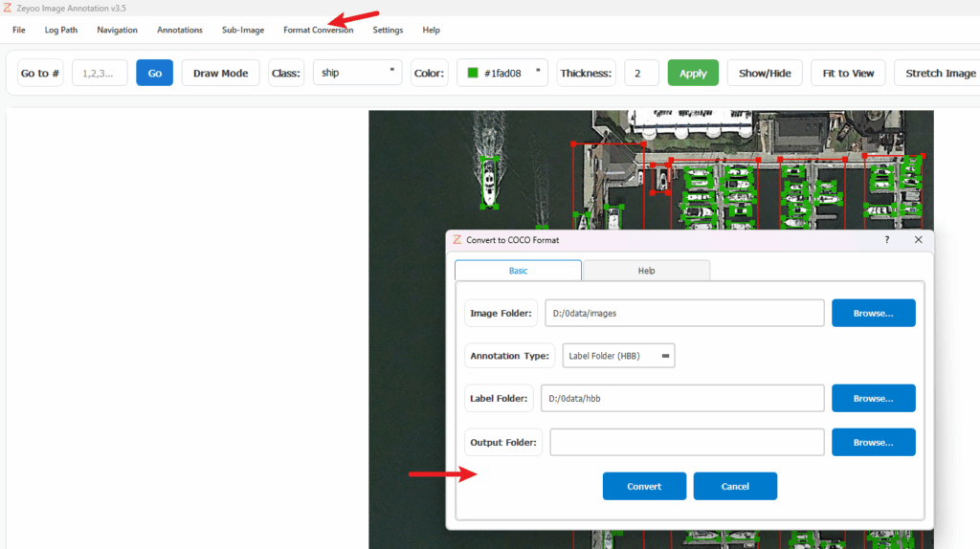Select the large ship annotation in open water
The height and width of the screenshot is (549, 980).
[489, 182]
